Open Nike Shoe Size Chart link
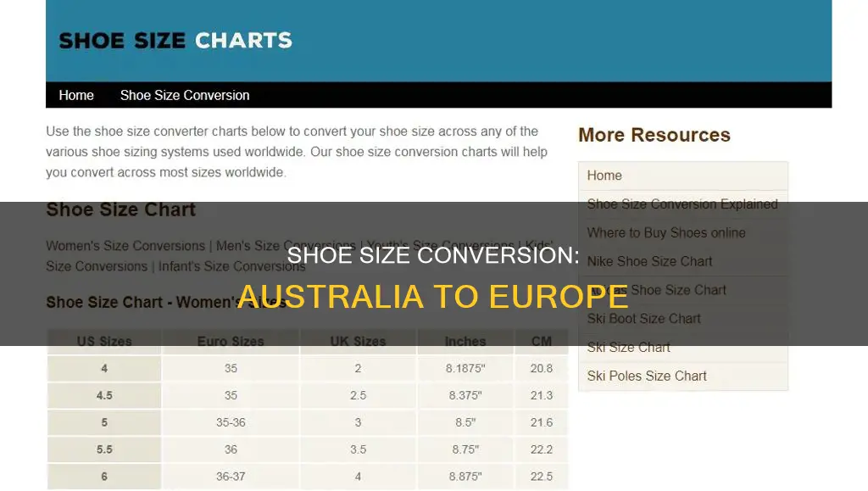The height and width of the screenshot is (491, 868). (649, 261)
